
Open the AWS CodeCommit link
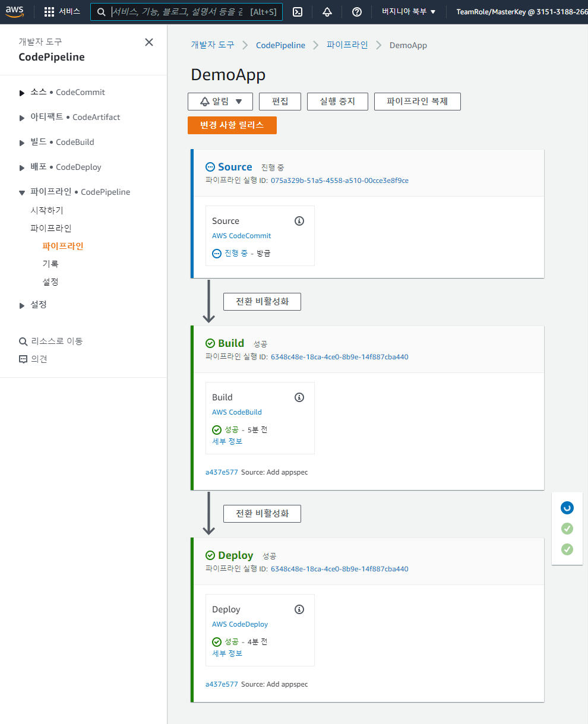242,236
